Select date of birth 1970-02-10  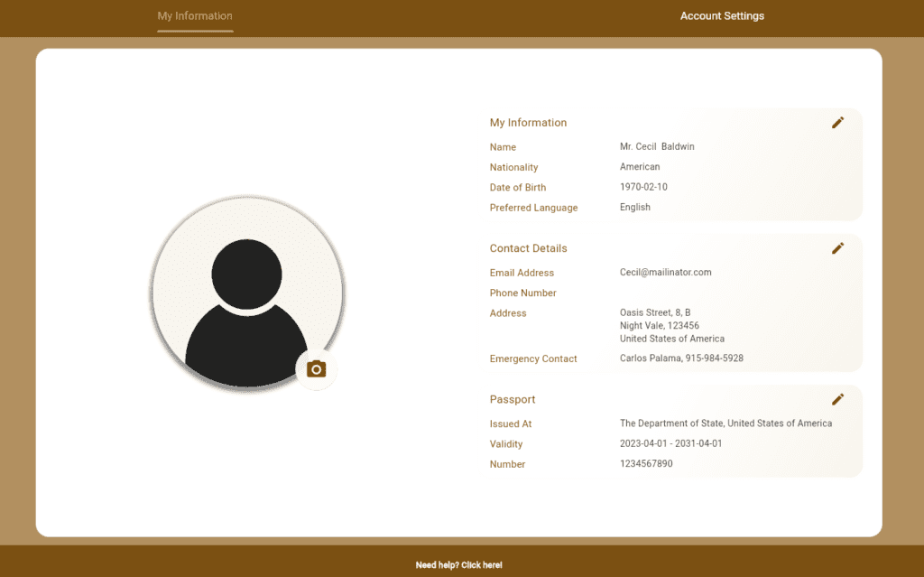[x=643, y=187]
